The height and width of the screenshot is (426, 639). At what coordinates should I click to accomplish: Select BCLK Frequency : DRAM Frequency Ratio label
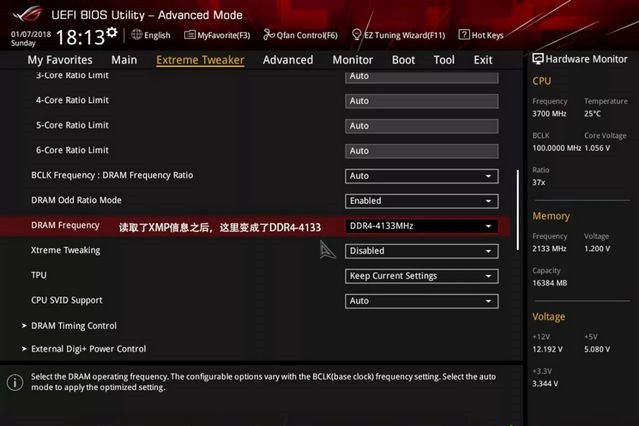pos(112,175)
